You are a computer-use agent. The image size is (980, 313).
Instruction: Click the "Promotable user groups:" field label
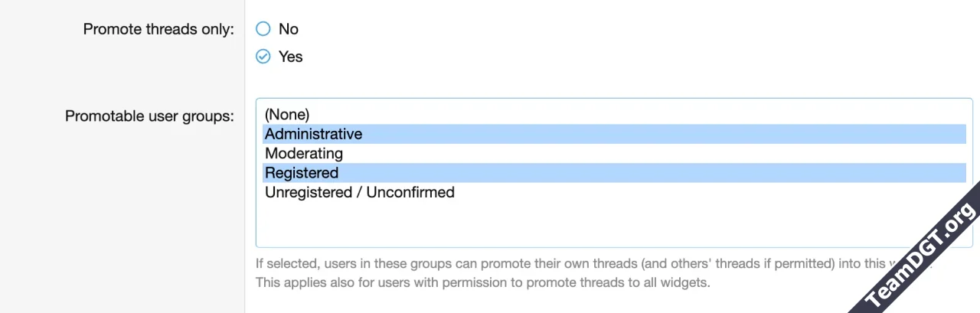[149, 116]
